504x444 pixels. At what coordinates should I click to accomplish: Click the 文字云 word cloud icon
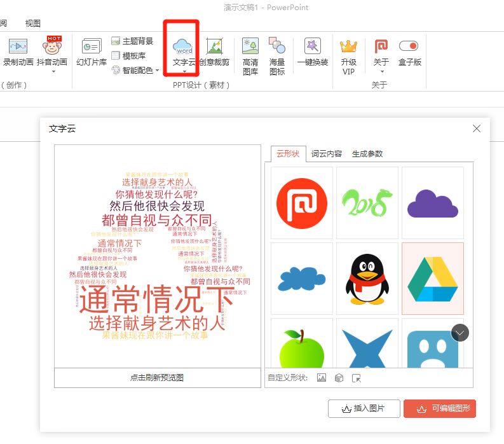[x=182, y=46]
